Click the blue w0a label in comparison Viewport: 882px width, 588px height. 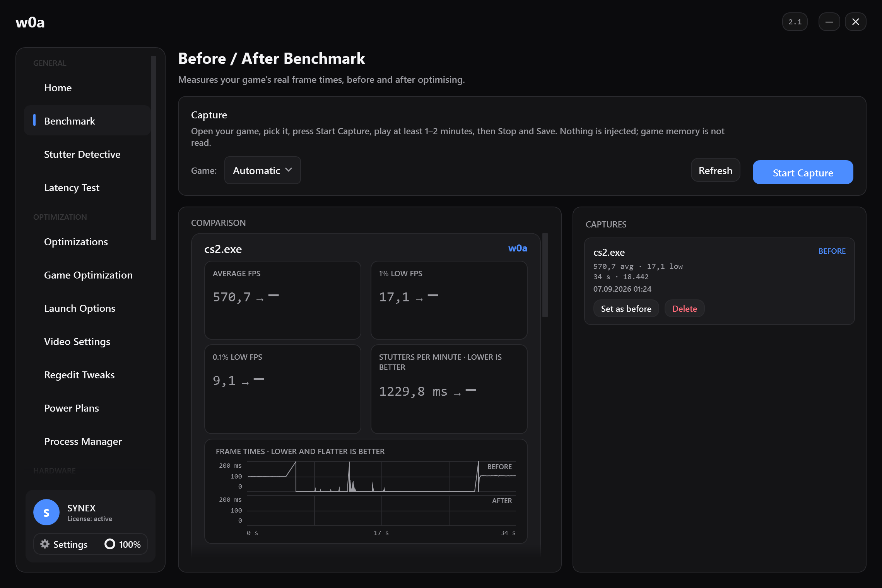518,248
